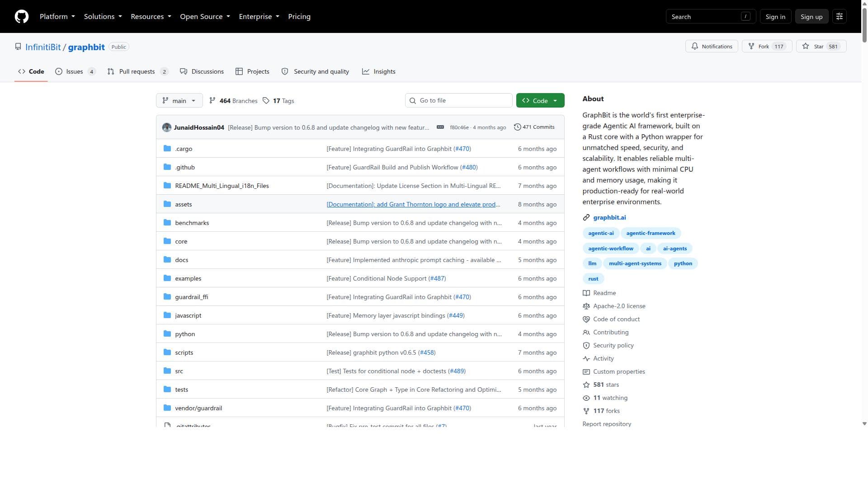
Task: Open pull request #487 link
Action: coord(437,278)
